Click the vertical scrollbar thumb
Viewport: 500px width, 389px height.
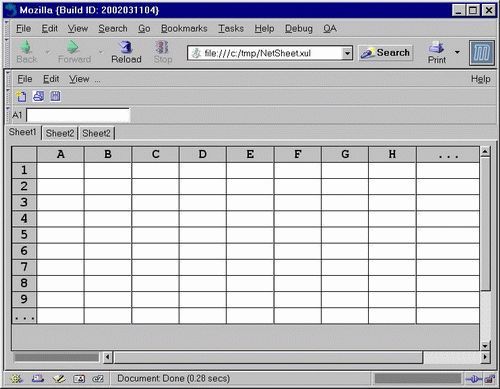(x=485, y=224)
